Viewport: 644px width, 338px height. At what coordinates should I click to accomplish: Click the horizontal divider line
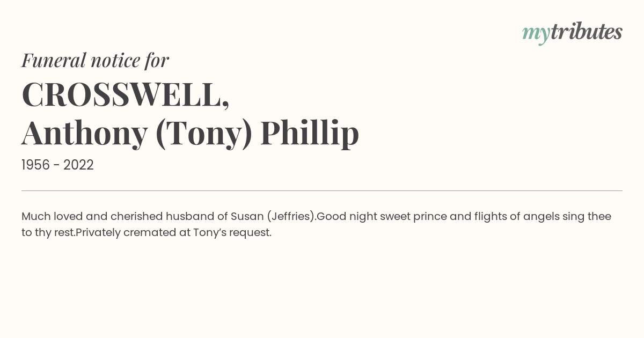[x=322, y=190]
